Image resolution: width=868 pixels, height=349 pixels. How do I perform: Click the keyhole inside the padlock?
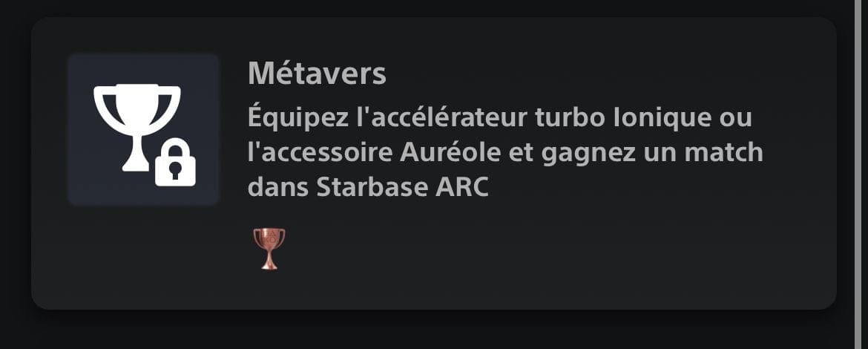point(175,170)
